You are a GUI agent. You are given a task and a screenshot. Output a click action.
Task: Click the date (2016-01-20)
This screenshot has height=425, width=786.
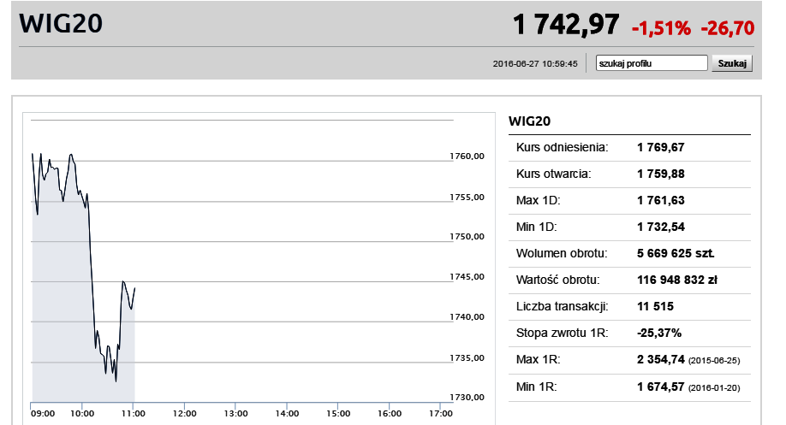coord(714,388)
